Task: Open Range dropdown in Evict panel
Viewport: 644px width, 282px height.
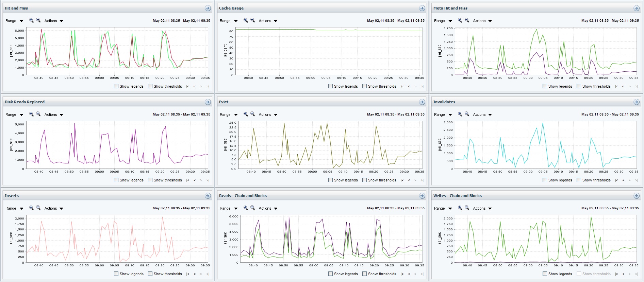Action: [228, 114]
